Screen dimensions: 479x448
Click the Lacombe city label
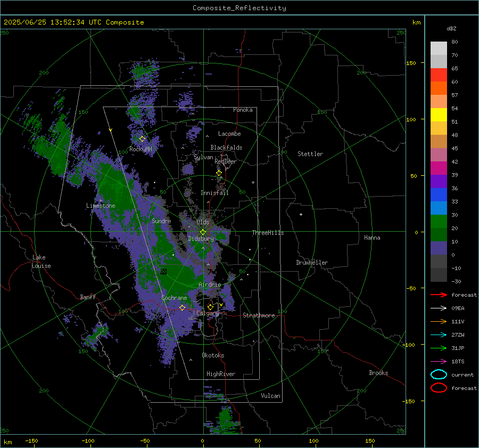pos(229,134)
